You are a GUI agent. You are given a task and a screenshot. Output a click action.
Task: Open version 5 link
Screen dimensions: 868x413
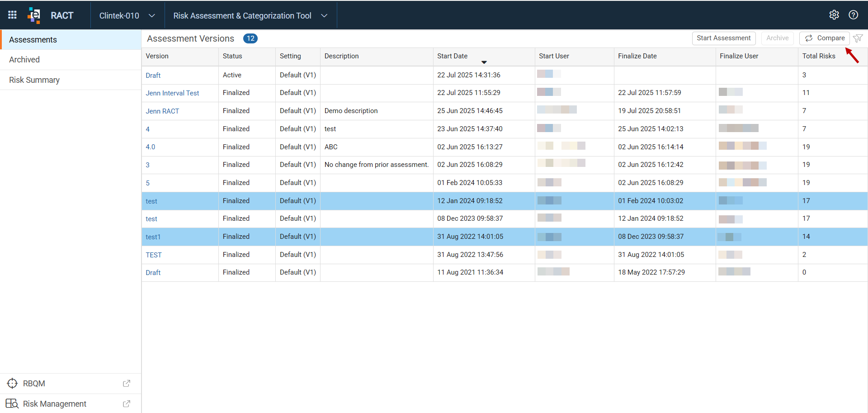148,183
